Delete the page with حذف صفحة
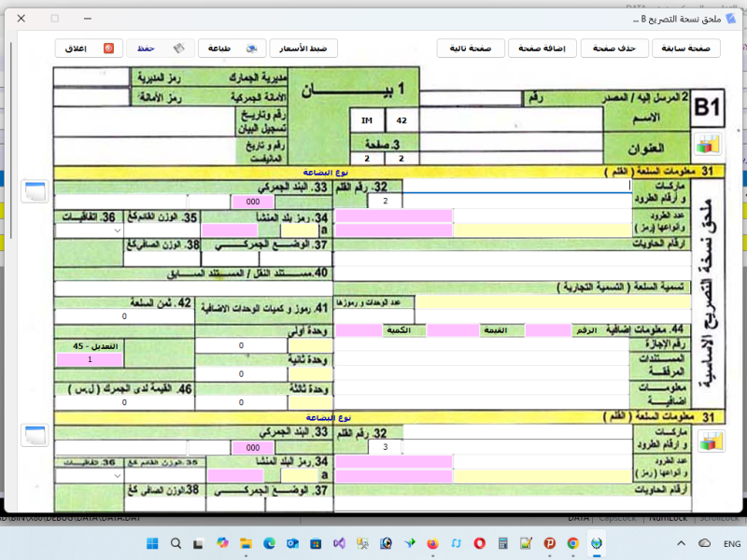Screen dimensions: 747x560 [x=614, y=49]
